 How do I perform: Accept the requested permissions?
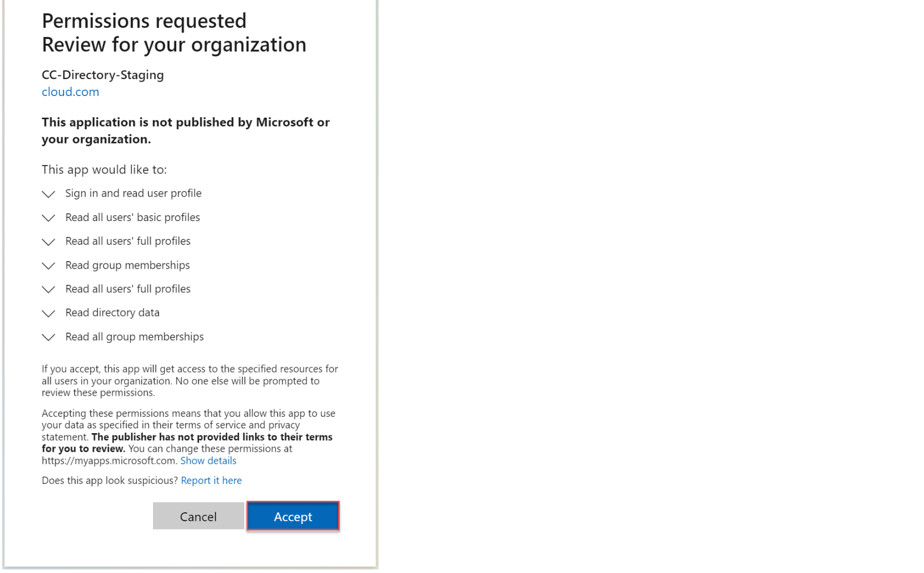293,517
